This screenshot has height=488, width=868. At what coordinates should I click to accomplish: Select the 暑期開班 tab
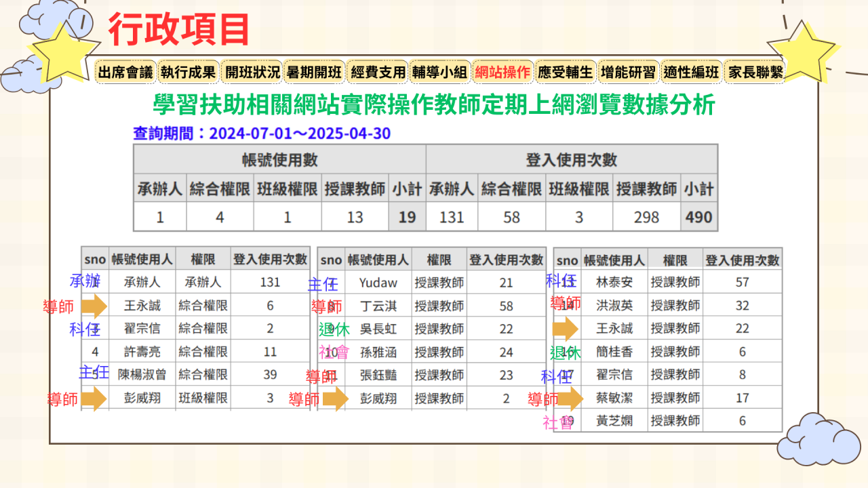pyautogui.click(x=315, y=72)
